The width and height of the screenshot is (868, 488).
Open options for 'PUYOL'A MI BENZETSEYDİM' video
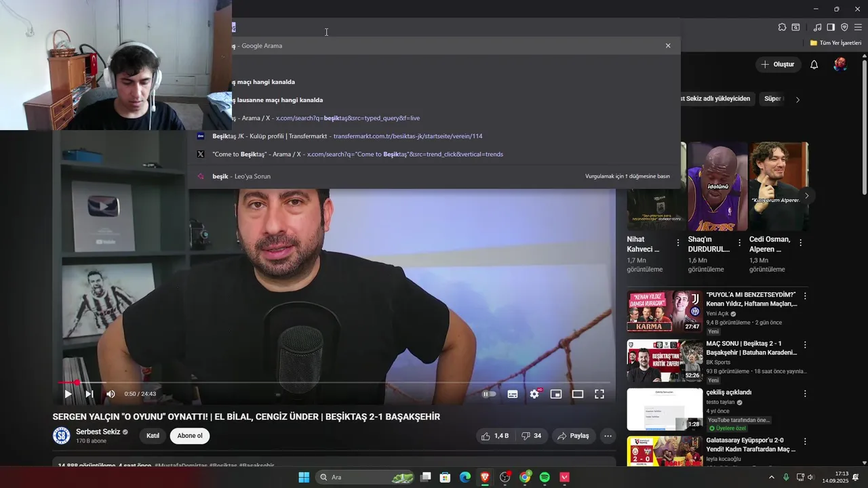(x=805, y=296)
